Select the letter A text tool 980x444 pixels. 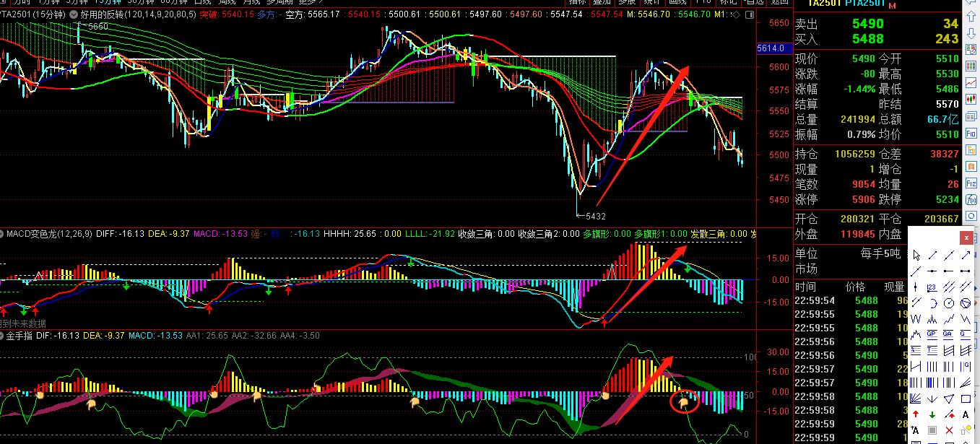coord(966,414)
